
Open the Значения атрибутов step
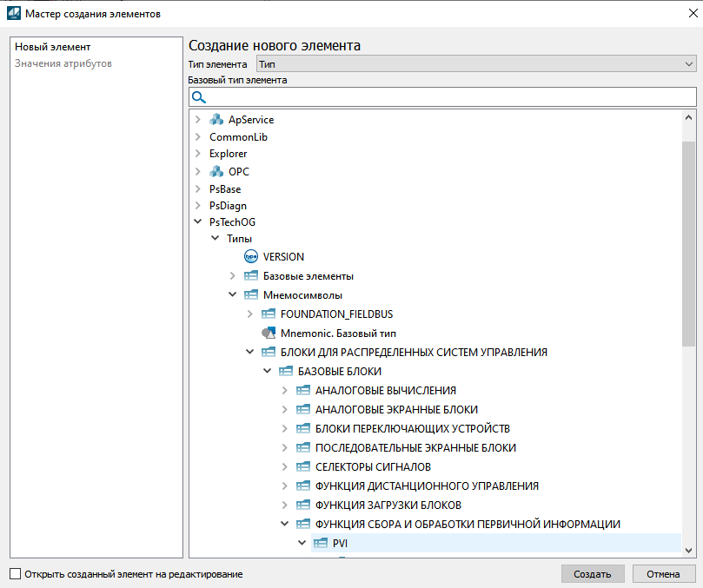pos(63,63)
